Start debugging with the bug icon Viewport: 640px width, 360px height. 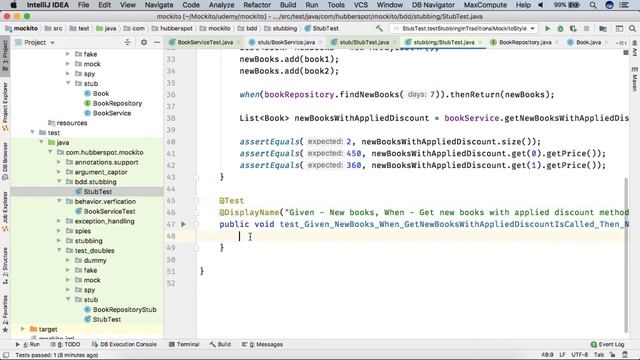560,29
